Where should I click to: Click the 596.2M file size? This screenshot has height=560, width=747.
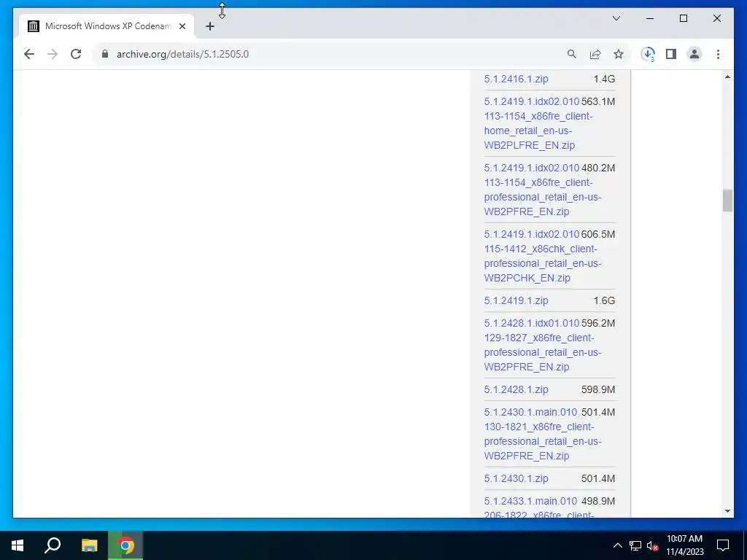click(x=598, y=323)
